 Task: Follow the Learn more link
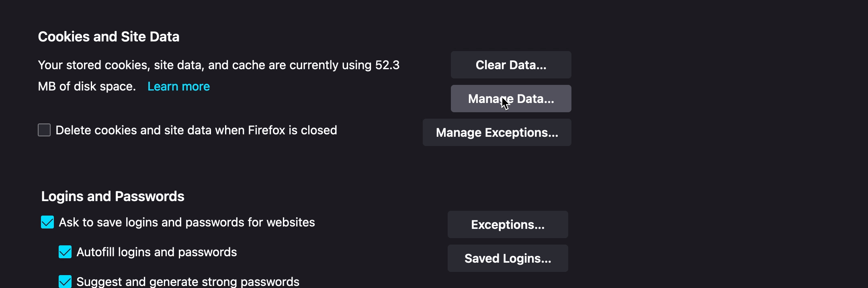[x=178, y=86]
